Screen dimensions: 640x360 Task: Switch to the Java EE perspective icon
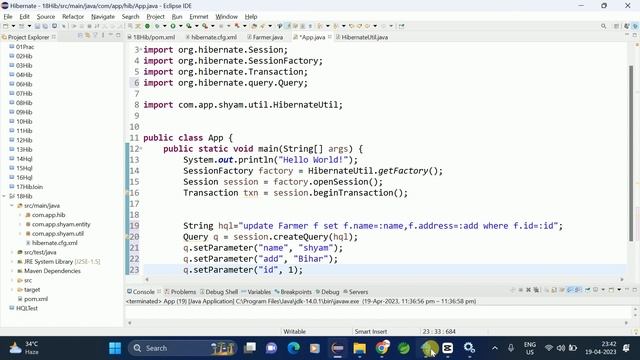pos(627,26)
